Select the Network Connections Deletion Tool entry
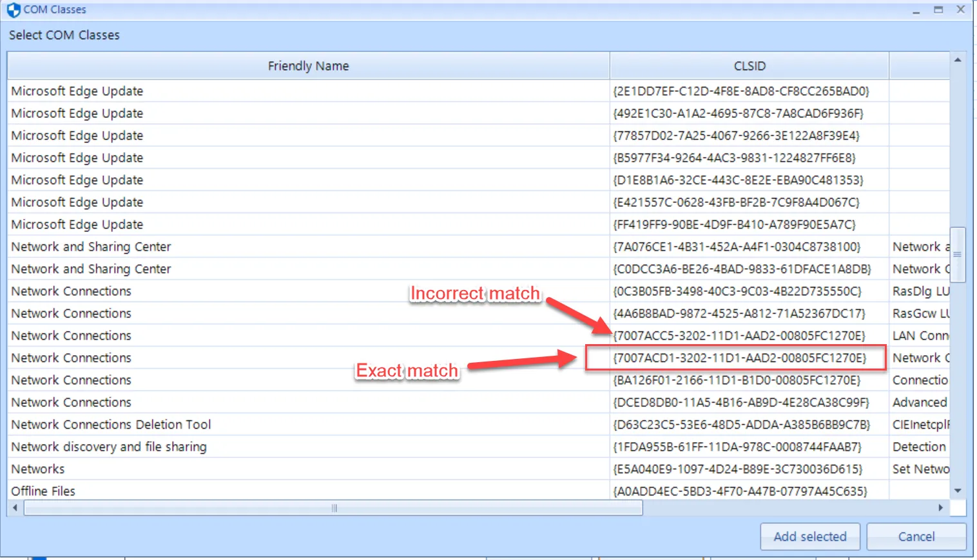Image resolution: width=977 pixels, height=560 pixels. click(110, 424)
